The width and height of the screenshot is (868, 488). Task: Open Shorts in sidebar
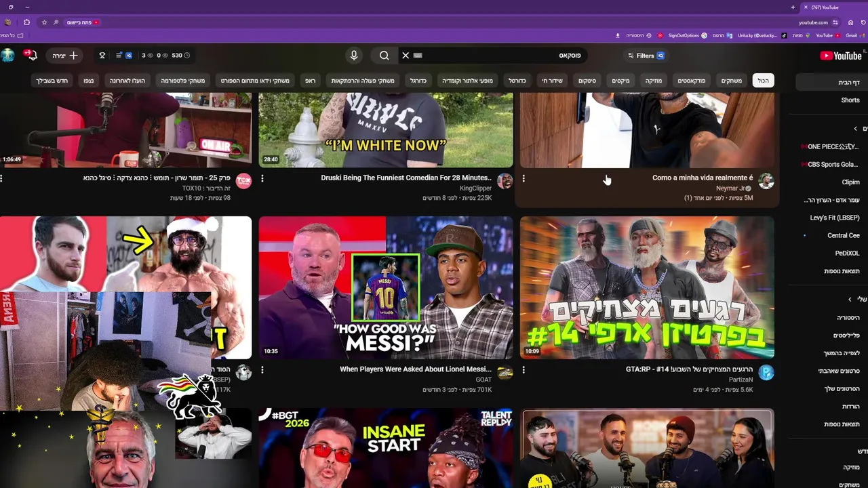850,100
